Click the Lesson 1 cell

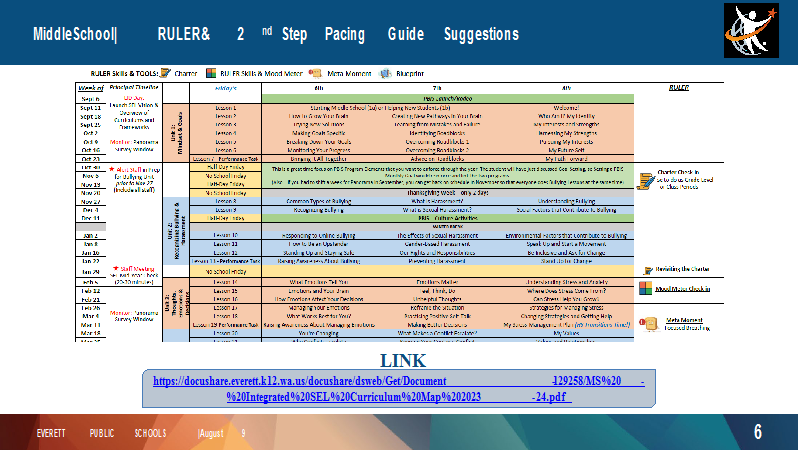pos(226,108)
